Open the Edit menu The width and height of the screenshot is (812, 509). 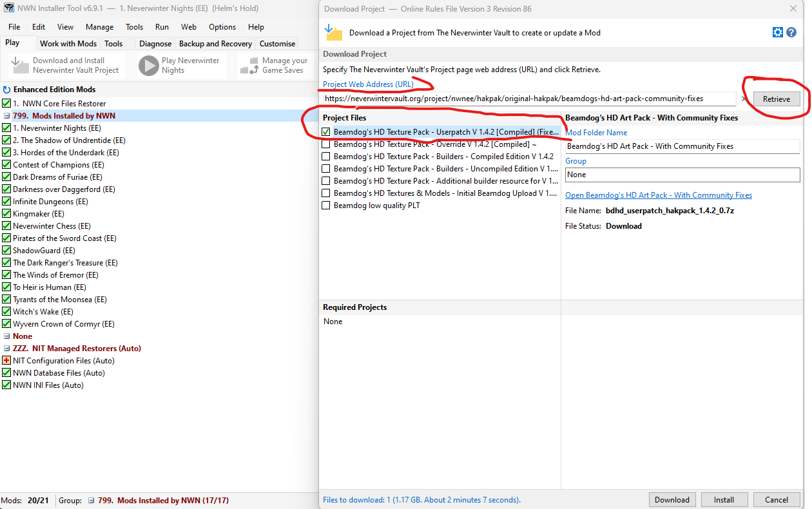pyautogui.click(x=39, y=27)
